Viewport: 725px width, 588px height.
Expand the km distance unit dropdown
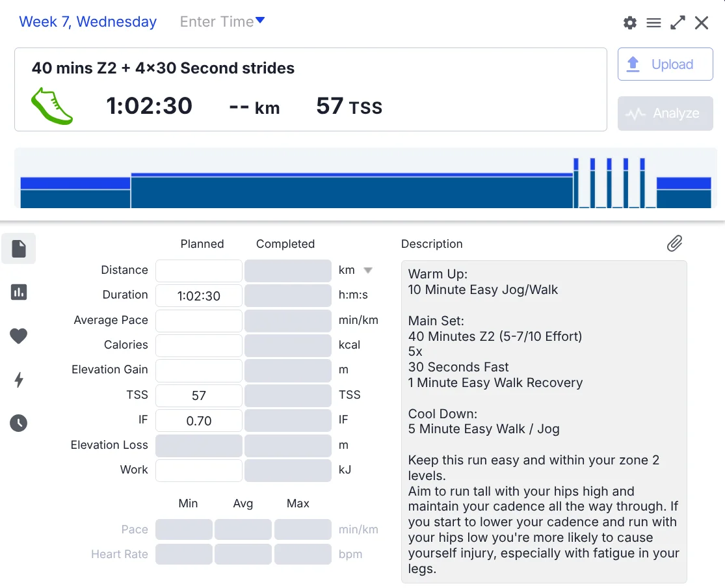(367, 270)
